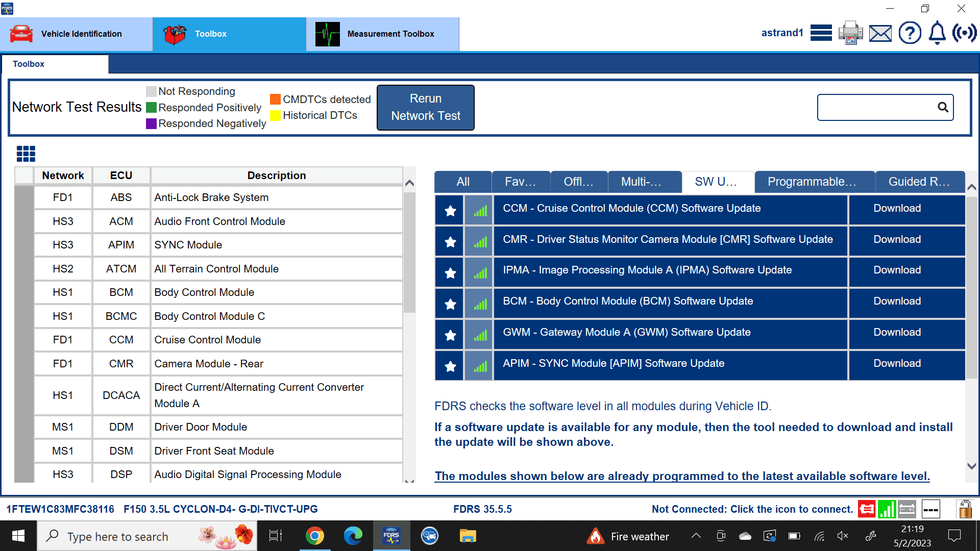Click the grid view icon above table

click(x=26, y=154)
